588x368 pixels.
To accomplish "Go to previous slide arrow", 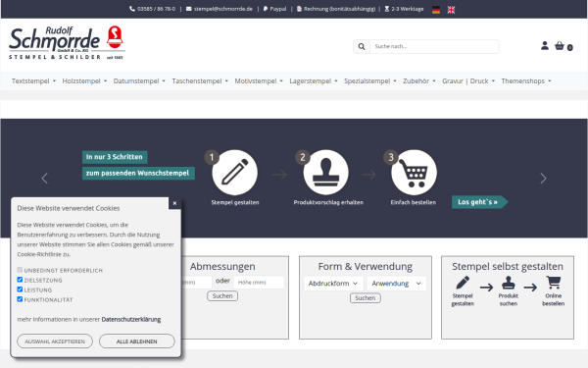I will click(45, 178).
